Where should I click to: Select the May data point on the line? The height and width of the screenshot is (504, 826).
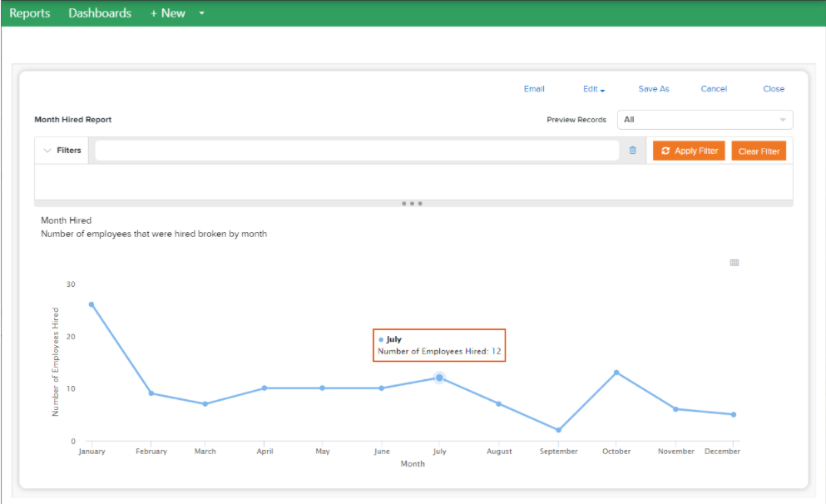323,388
